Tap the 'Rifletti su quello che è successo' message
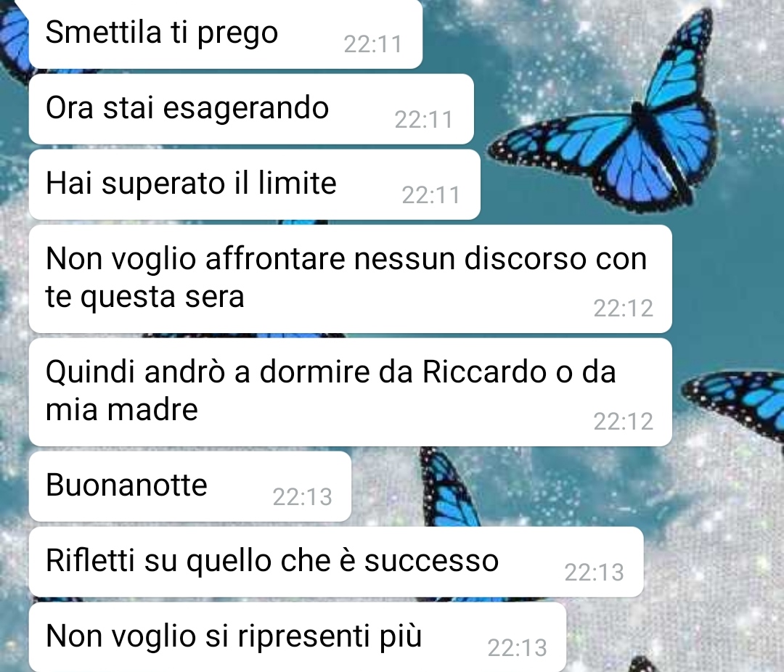 pyautogui.click(x=336, y=562)
